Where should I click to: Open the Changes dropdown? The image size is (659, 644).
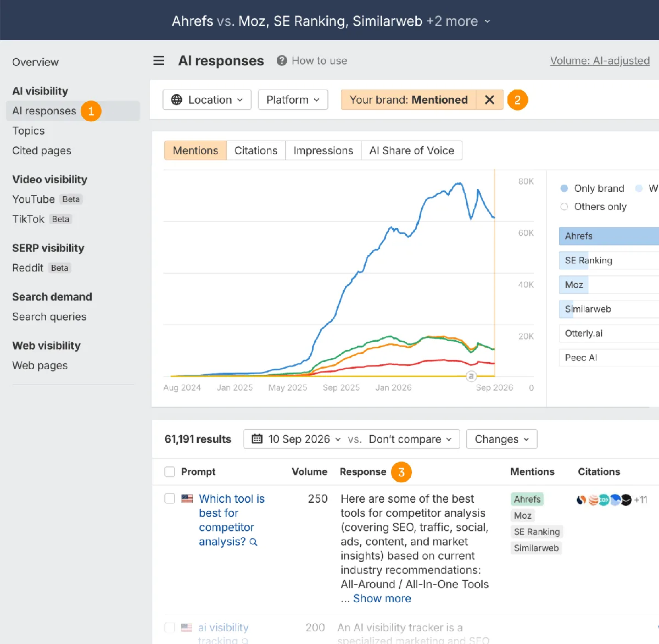tap(501, 439)
